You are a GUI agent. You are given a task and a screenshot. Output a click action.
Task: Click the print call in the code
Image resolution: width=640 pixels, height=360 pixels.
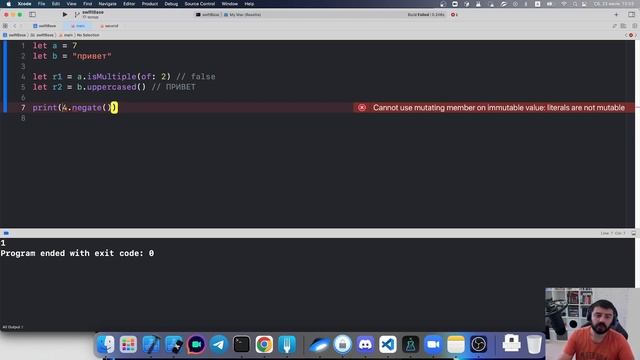[x=45, y=108]
